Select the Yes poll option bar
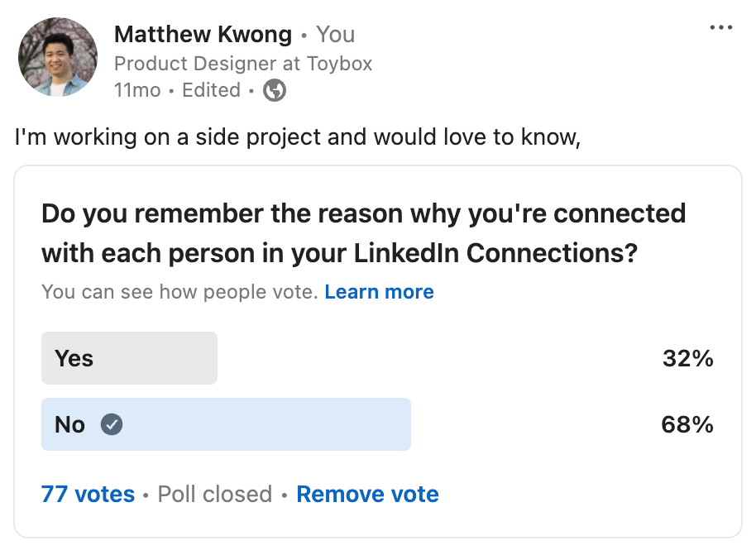The width and height of the screenshot is (756, 550). [x=129, y=358]
